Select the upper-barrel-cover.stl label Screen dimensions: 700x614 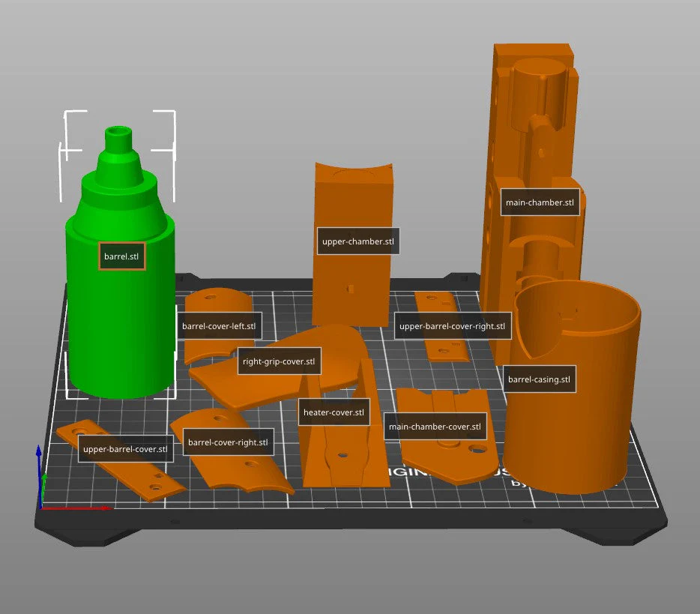(125, 449)
